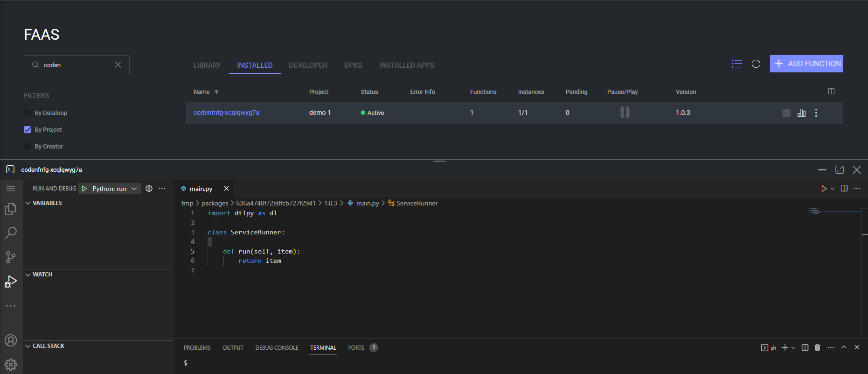This screenshot has width=868, height=374.
Task: Split the editor to the right
Action: coord(844,189)
